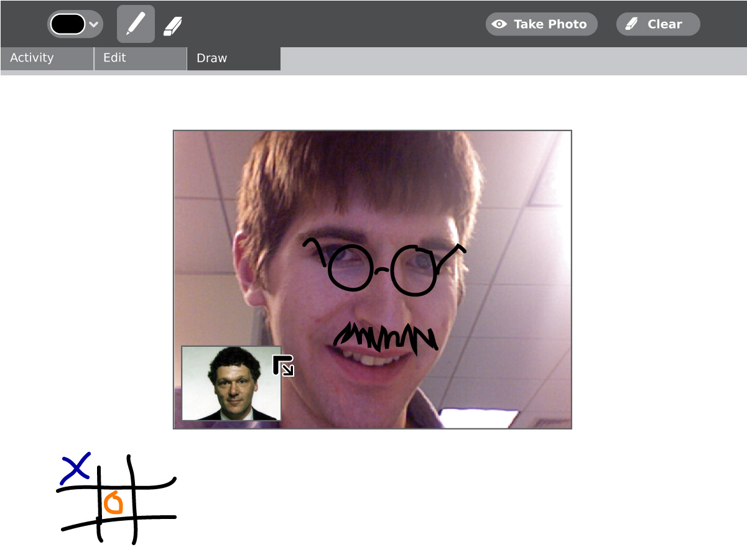Viewport: 747px width, 560px height.
Task: Select the eraser tool in the toolbar
Action: [x=172, y=25]
